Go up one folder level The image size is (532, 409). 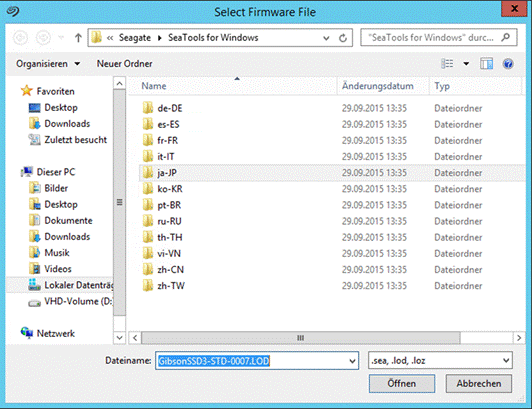78,38
